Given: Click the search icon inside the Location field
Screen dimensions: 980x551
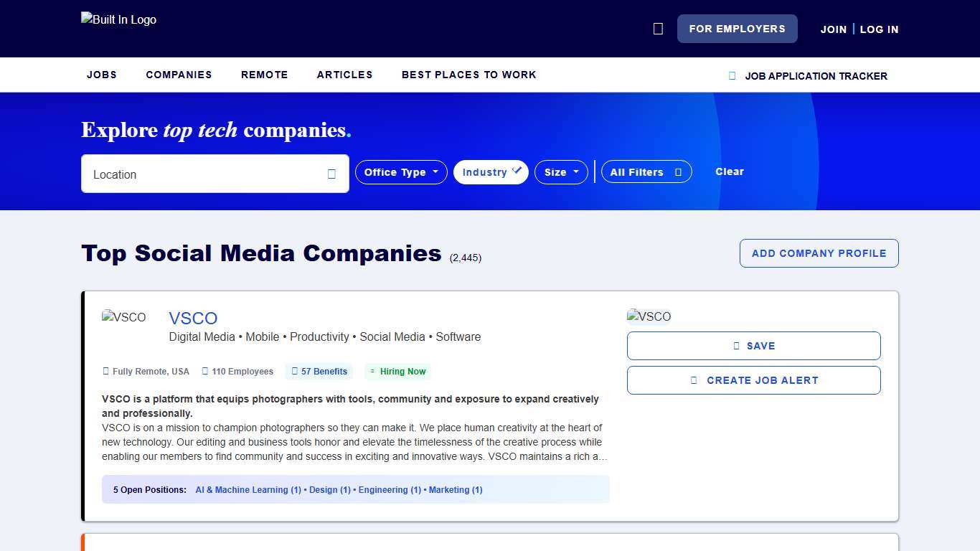Looking at the screenshot, I should point(331,174).
